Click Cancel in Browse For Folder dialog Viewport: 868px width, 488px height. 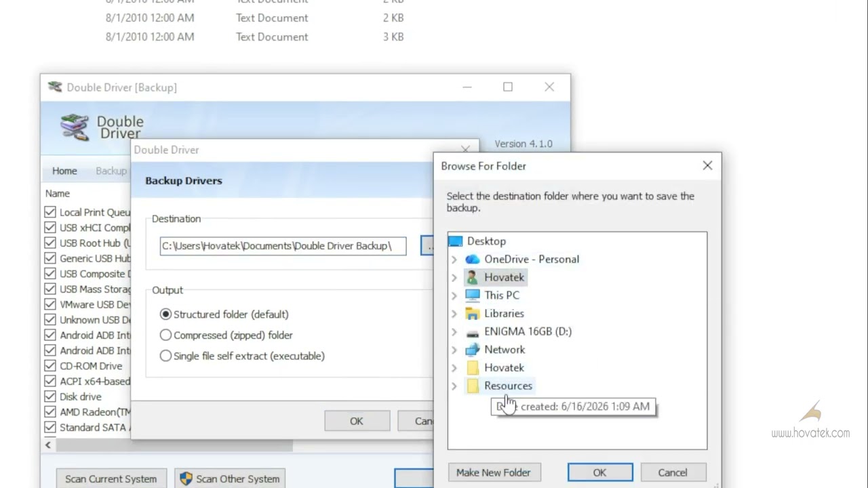[673, 472]
